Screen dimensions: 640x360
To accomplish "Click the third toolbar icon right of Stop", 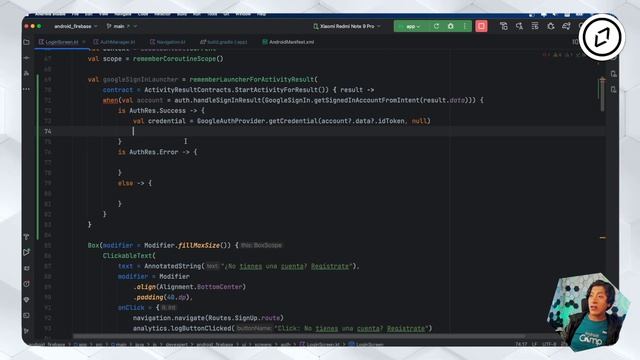I will 535,26.
